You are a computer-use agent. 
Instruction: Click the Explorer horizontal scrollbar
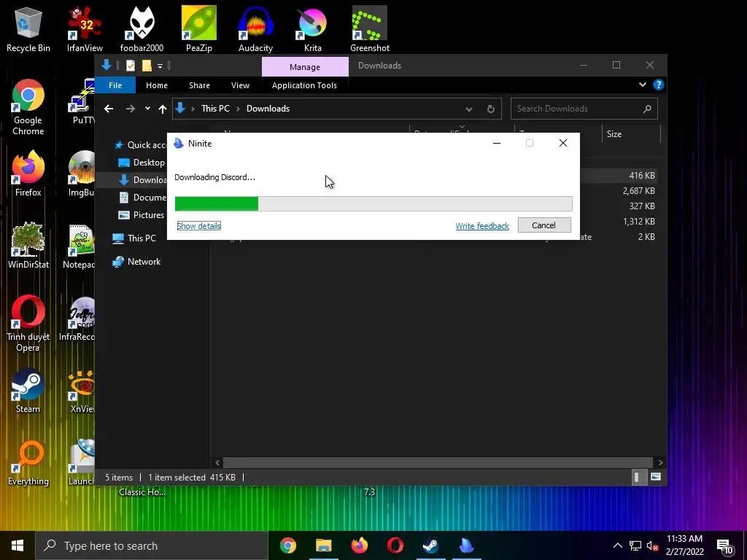click(x=438, y=462)
